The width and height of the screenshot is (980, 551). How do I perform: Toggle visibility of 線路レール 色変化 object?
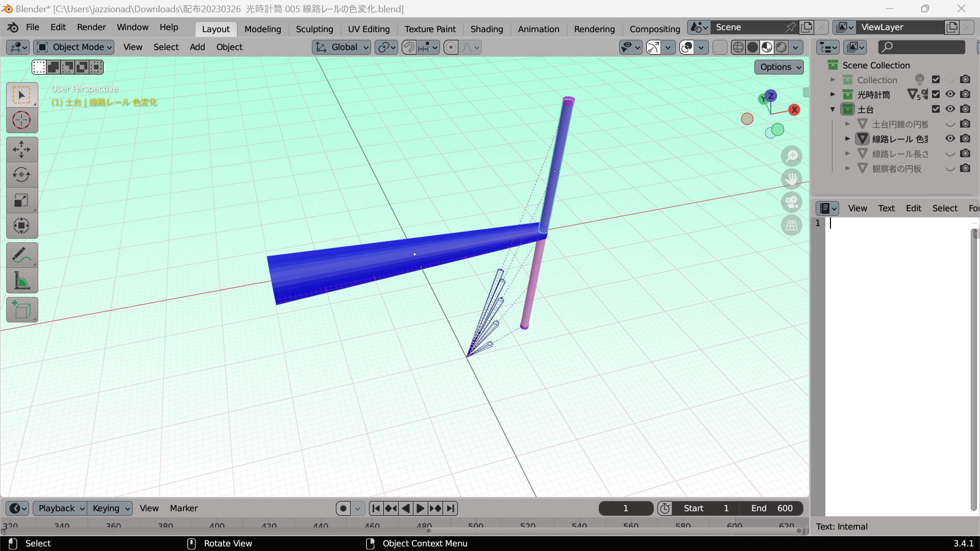coord(950,139)
